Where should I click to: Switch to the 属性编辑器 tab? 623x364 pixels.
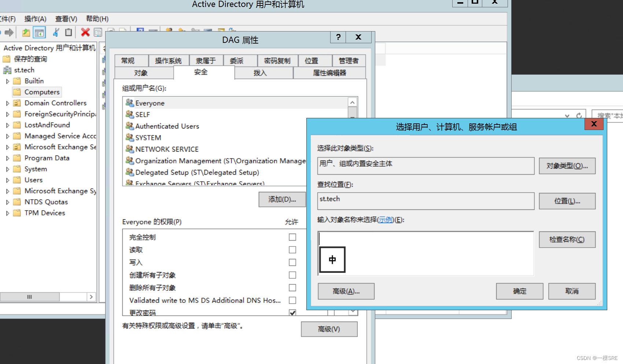pyautogui.click(x=329, y=73)
